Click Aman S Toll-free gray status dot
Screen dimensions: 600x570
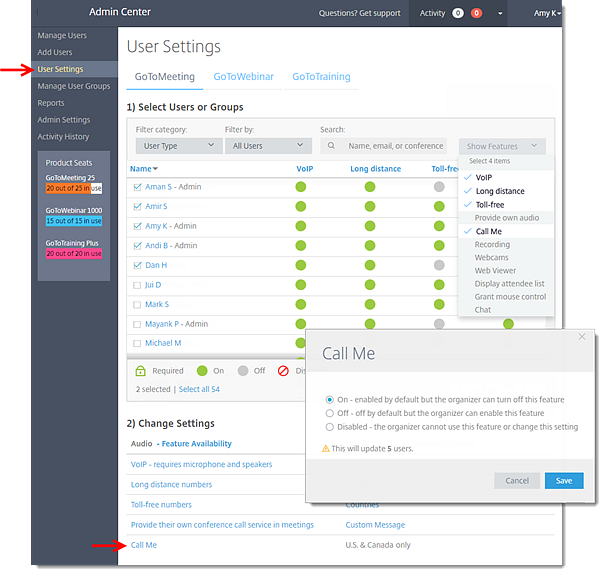click(x=439, y=187)
